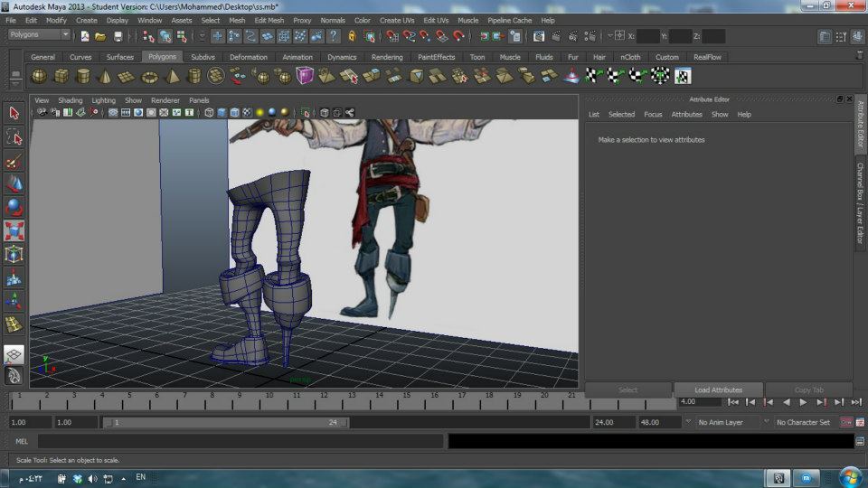Select the arrow Select tool in toolbox
Viewport: 868px width, 488px height.
pyautogui.click(x=14, y=113)
